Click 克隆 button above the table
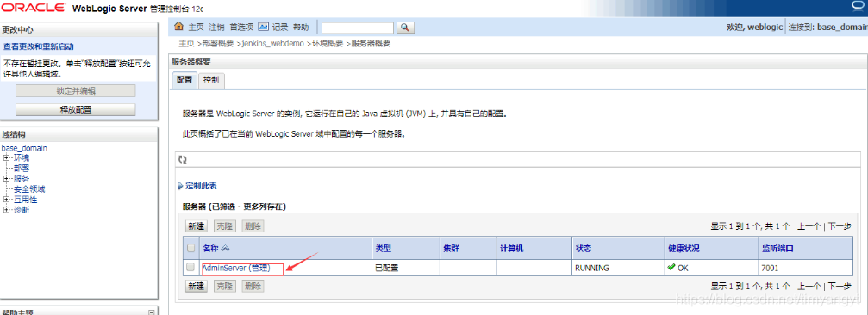Image resolution: width=868 pixels, height=315 pixels. tap(225, 226)
